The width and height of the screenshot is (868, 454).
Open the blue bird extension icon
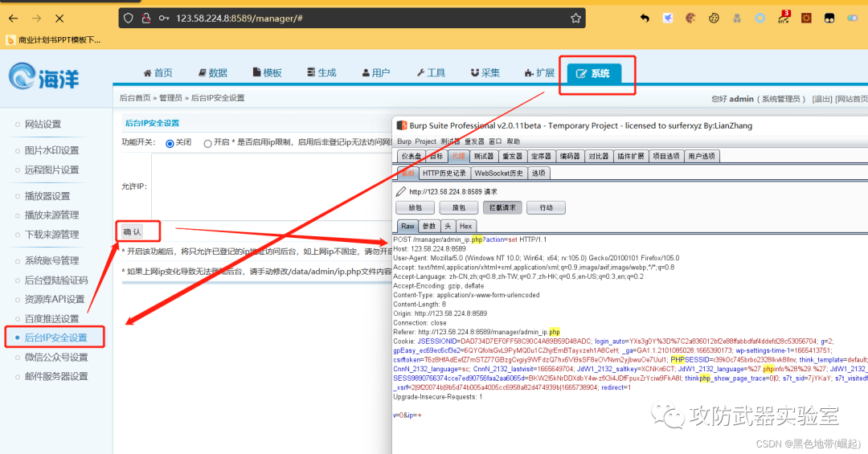point(668,18)
